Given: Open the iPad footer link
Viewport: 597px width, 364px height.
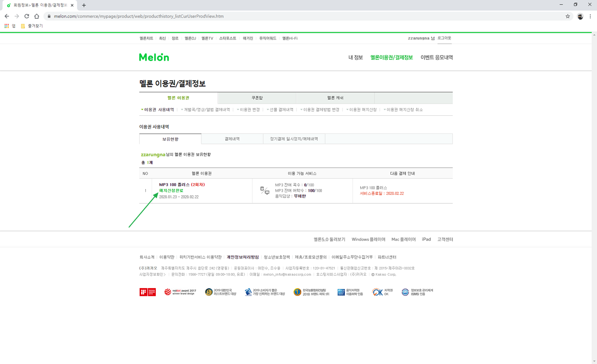Looking at the screenshot, I should pos(426,239).
